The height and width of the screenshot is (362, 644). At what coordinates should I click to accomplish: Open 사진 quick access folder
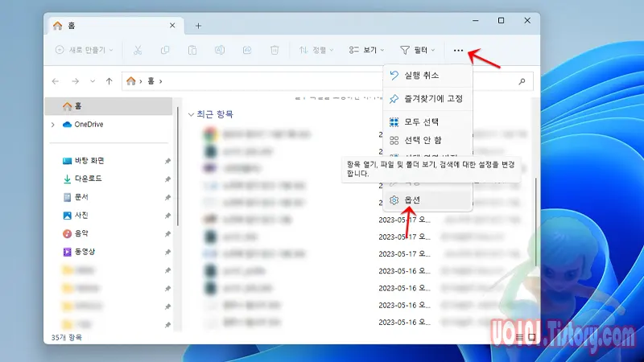[76, 215]
